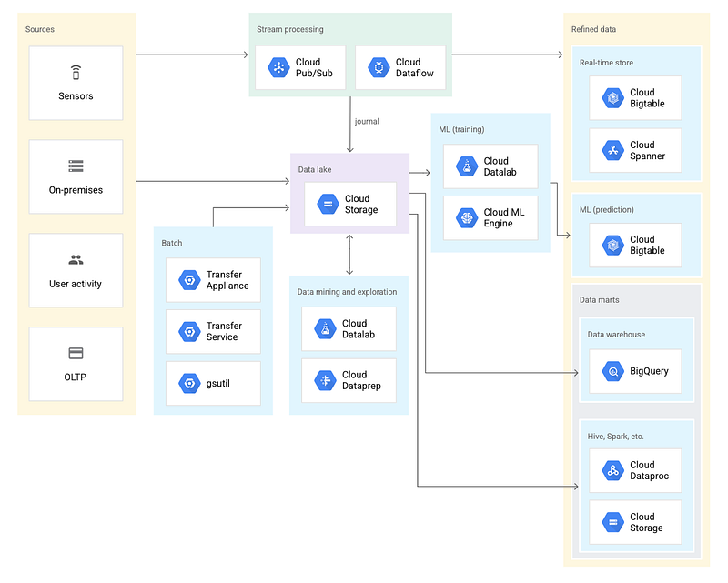Click the Data marts group title

pyautogui.click(x=599, y=300)
